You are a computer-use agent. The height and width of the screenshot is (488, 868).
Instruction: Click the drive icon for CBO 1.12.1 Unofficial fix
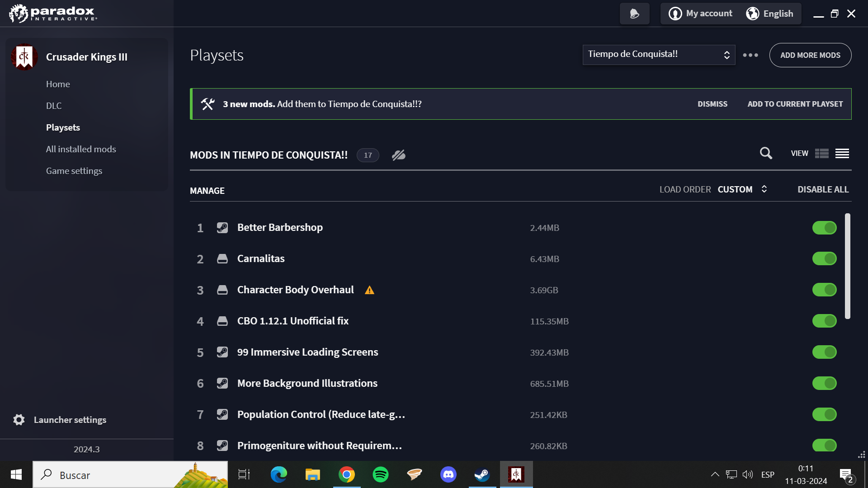[x=222, y=321]
